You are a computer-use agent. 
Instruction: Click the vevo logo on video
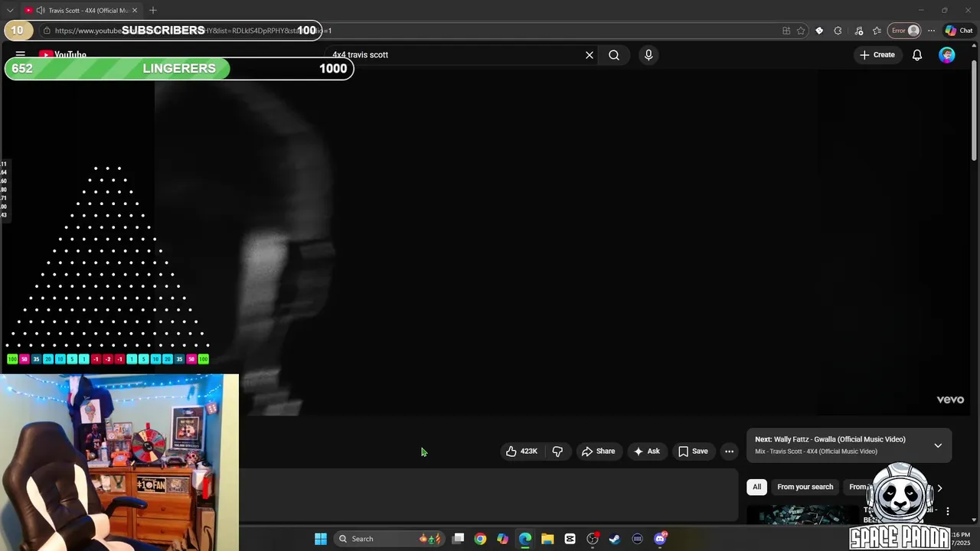(950, 399)
